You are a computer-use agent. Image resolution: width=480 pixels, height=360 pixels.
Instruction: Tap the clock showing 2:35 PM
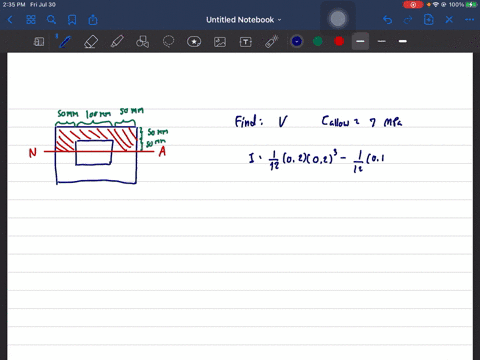point(14,5)
